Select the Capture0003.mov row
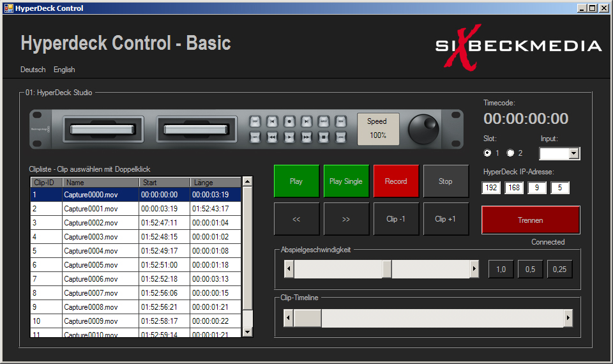The width and height of the screenshot is (613, 364). tap(135, 237)
